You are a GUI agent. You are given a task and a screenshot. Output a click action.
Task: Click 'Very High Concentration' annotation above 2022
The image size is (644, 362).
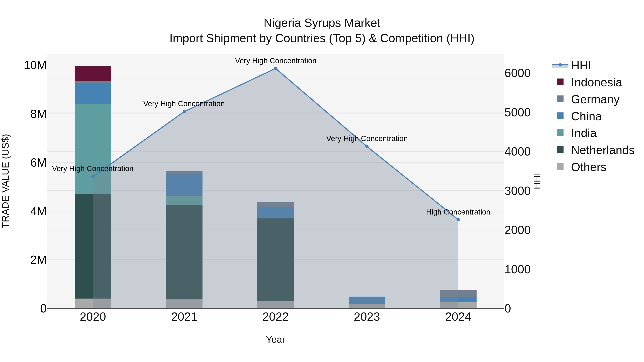point(275,61)
